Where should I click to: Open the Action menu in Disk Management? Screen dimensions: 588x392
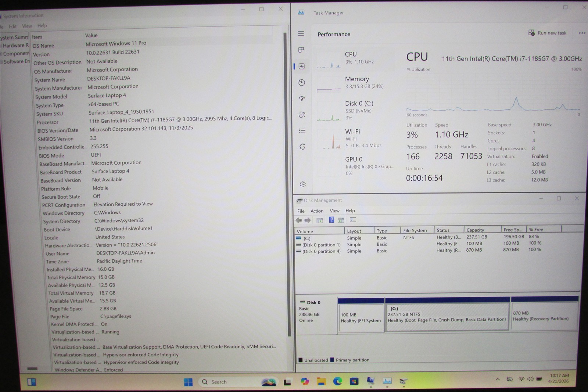pos(317,211)
